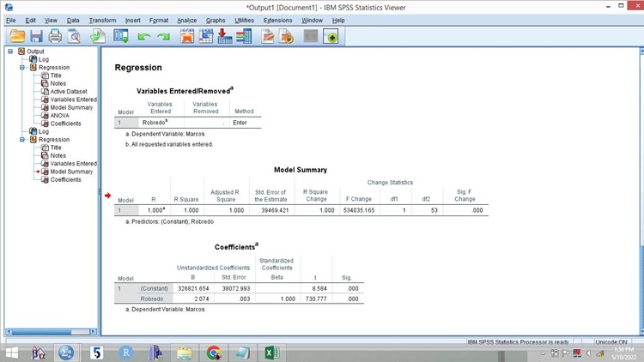644x362 pixels.
Task: Click the Designate Window green plus icon
Action: click(x=331, y=37)
